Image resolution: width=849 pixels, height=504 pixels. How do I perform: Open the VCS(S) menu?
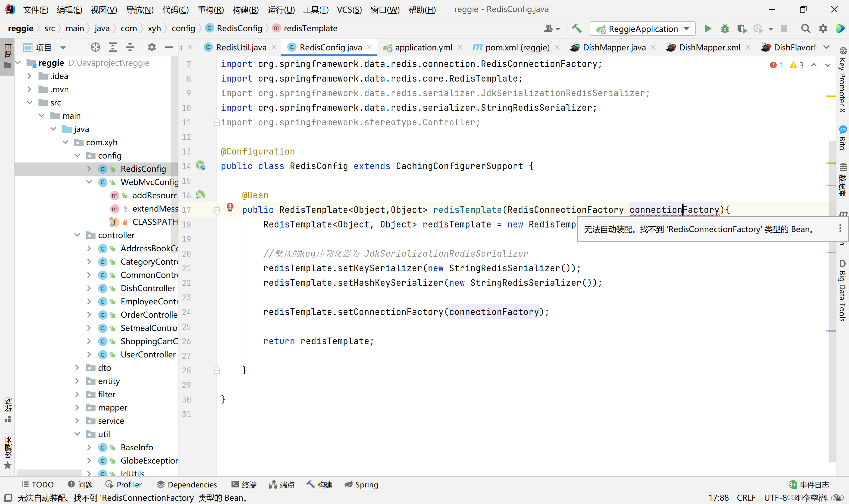click(x=349, y=10)
